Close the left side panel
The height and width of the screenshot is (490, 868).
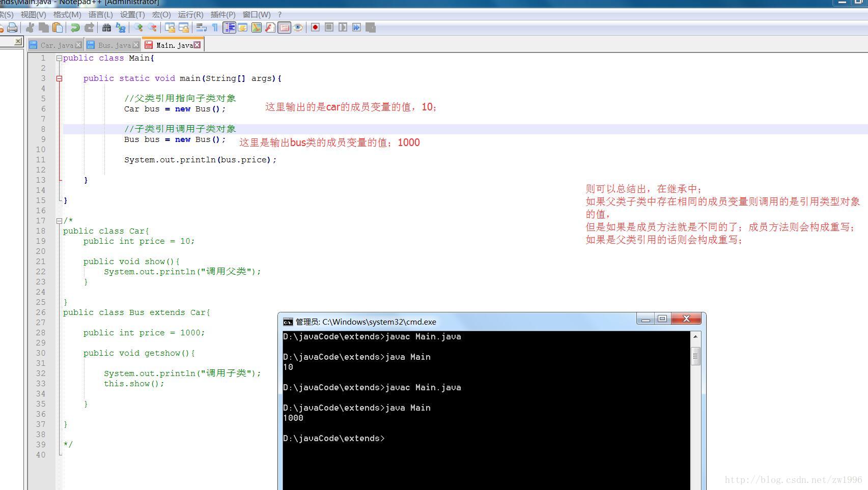pyautogui.click(x=18, y=41)
